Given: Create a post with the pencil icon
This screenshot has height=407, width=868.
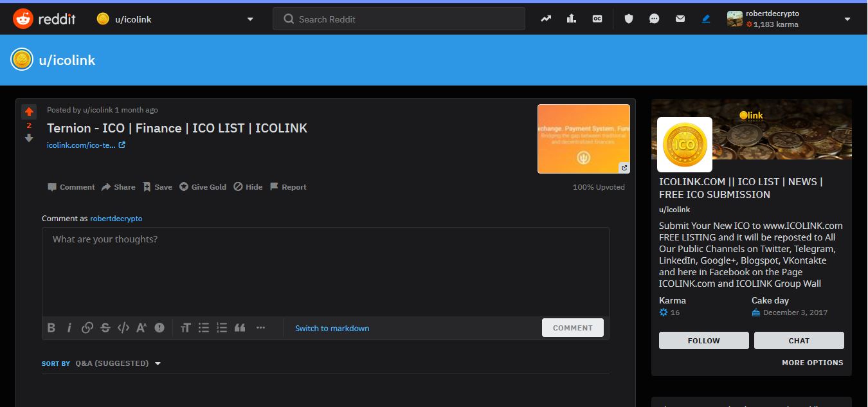Looking at the screenshot, I should (706, 19).
